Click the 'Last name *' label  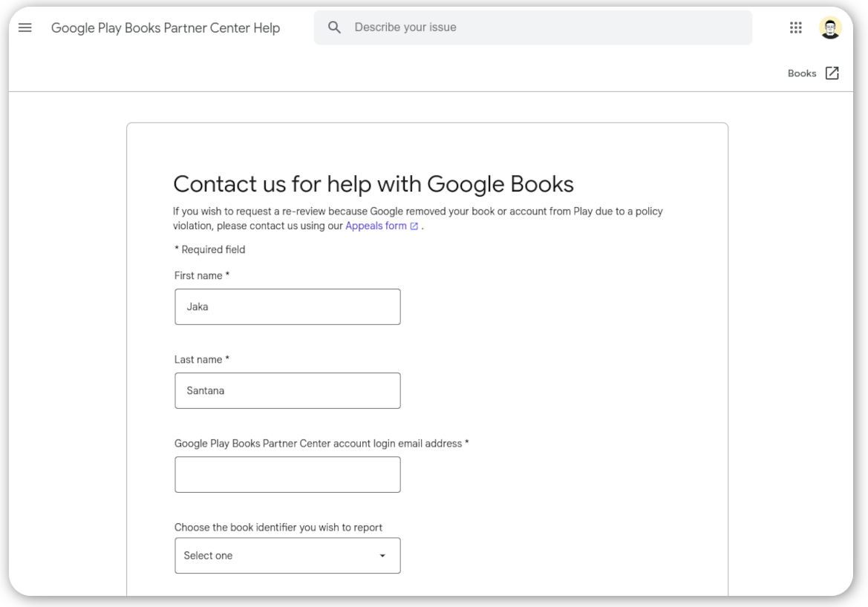[x=202, y=359]
